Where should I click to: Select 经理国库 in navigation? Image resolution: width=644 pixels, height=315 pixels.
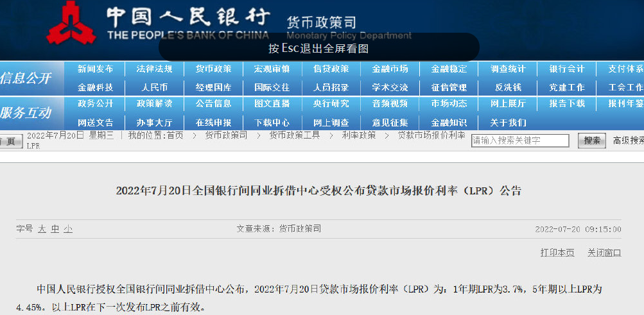point(214,87)
